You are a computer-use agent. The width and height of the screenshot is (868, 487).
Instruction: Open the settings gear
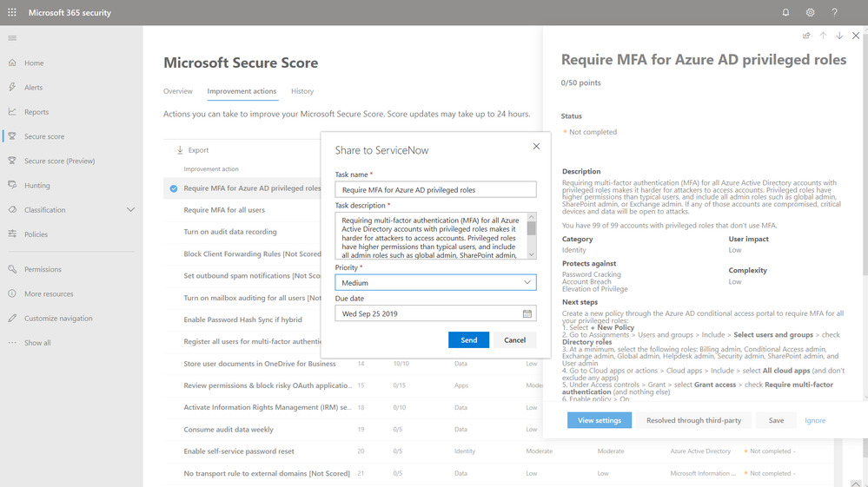coord(810,12)
